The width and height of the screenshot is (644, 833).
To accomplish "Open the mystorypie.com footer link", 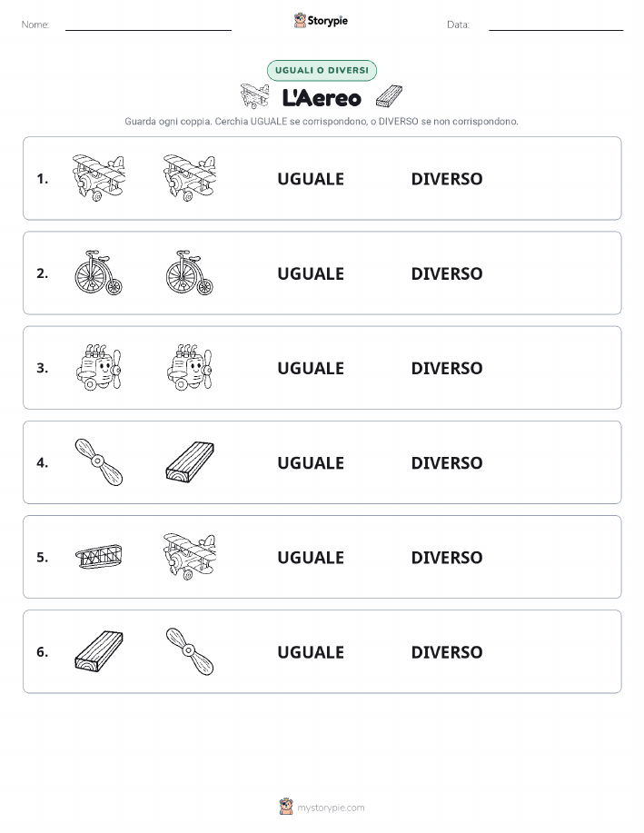I will 322,807.
